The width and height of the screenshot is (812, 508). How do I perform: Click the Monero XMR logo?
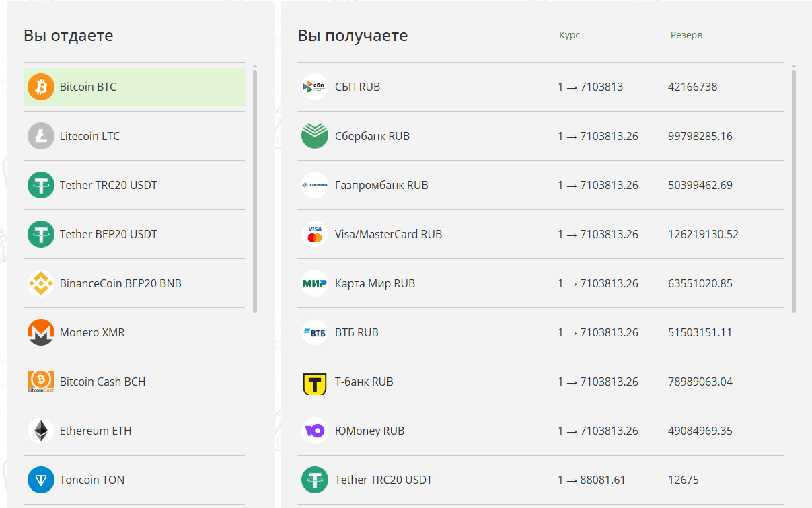(40, 332)
